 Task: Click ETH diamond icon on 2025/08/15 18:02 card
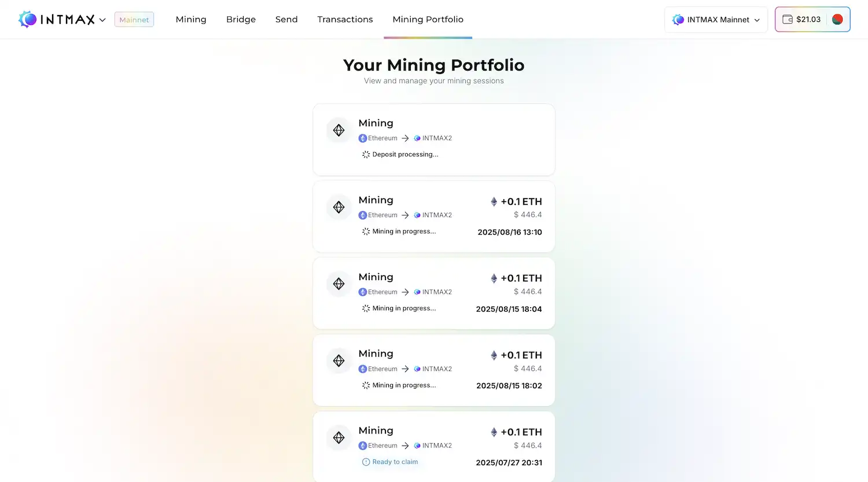(494, 355)
